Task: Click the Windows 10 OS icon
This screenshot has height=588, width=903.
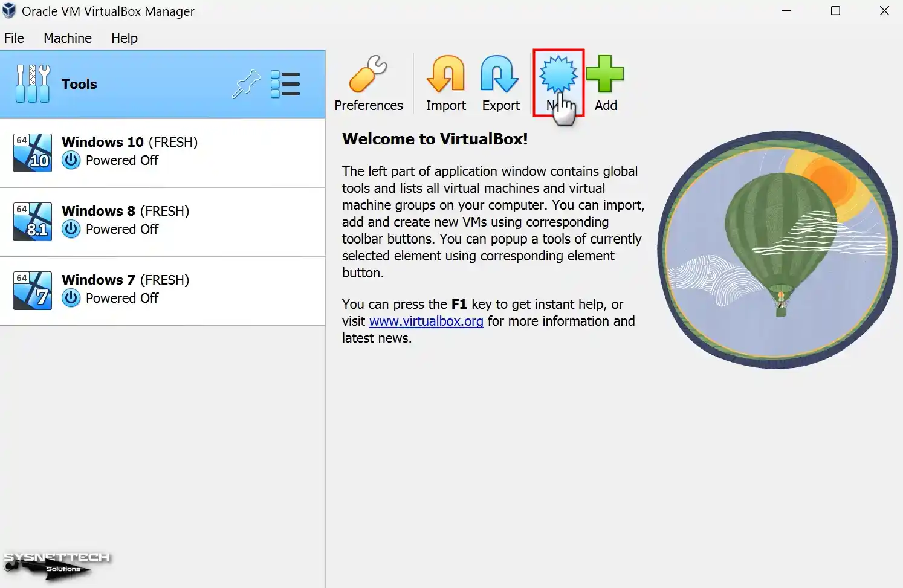Action: (33, 152)
